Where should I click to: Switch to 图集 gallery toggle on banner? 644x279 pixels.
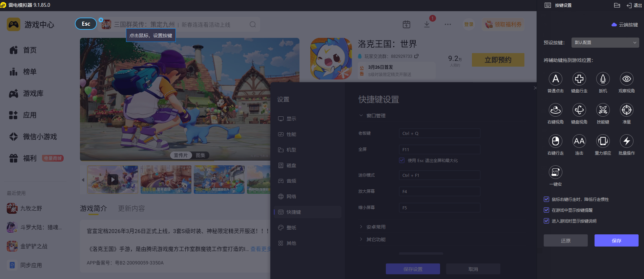coord(201,155)
